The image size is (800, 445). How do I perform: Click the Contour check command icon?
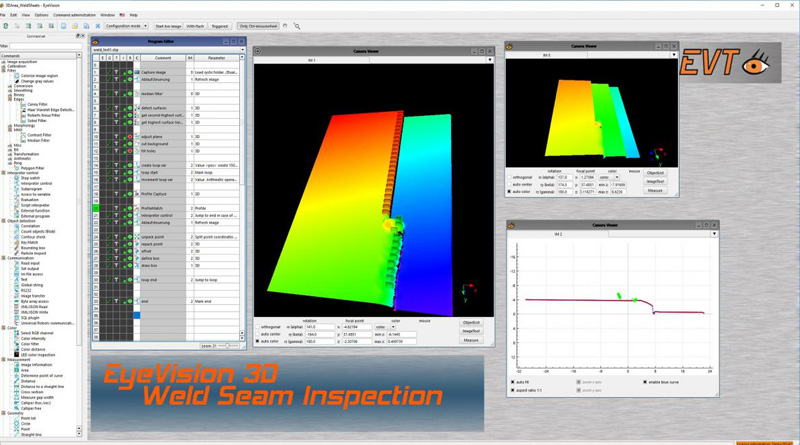coord(17,239)
